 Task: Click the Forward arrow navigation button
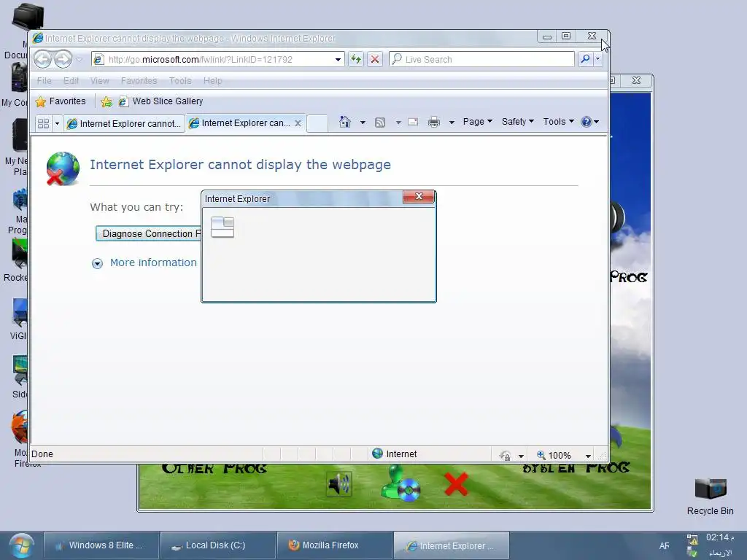coord(63,60)
